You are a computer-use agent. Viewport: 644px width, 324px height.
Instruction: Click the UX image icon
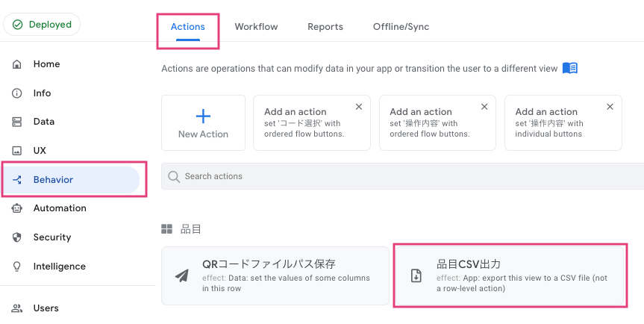coord(17,151)
